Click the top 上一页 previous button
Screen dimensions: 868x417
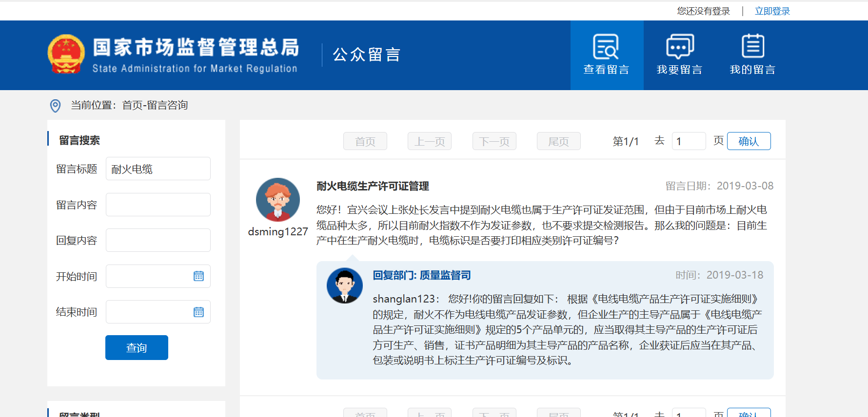coord(430,141)
